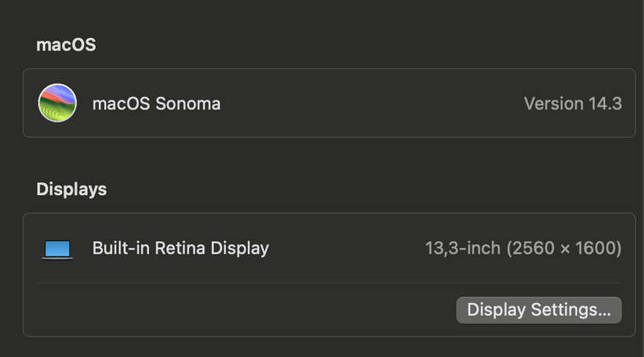644x357 pixels.
Task: Select the macOS Sonoma name label
Action: [x=156, y=104]
